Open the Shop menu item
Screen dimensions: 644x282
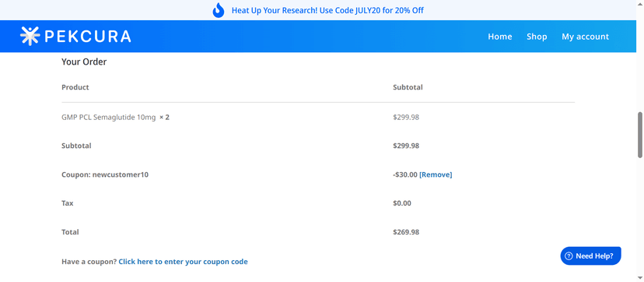pos(537,37)
